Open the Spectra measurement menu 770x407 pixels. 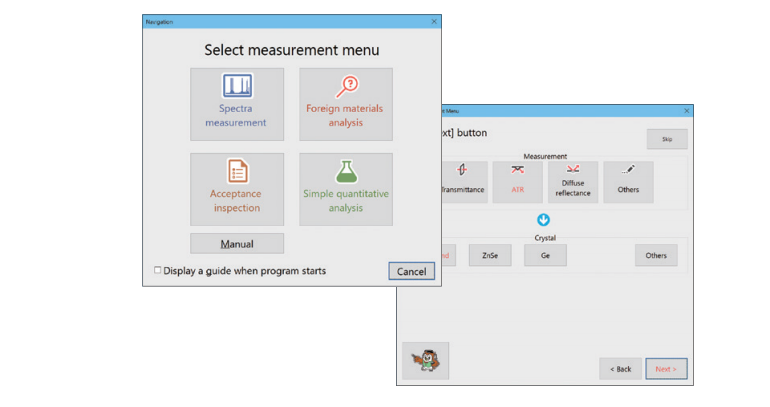point(237,104)
